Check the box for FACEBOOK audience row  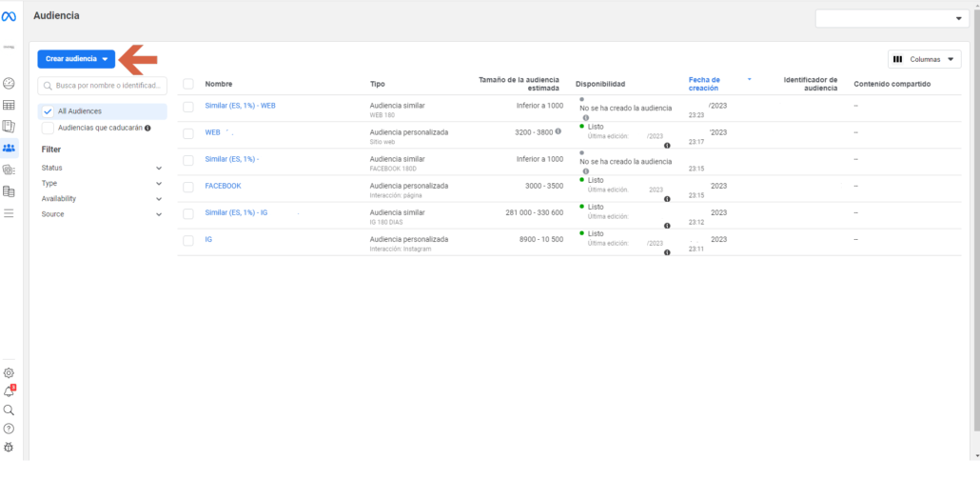188,186
